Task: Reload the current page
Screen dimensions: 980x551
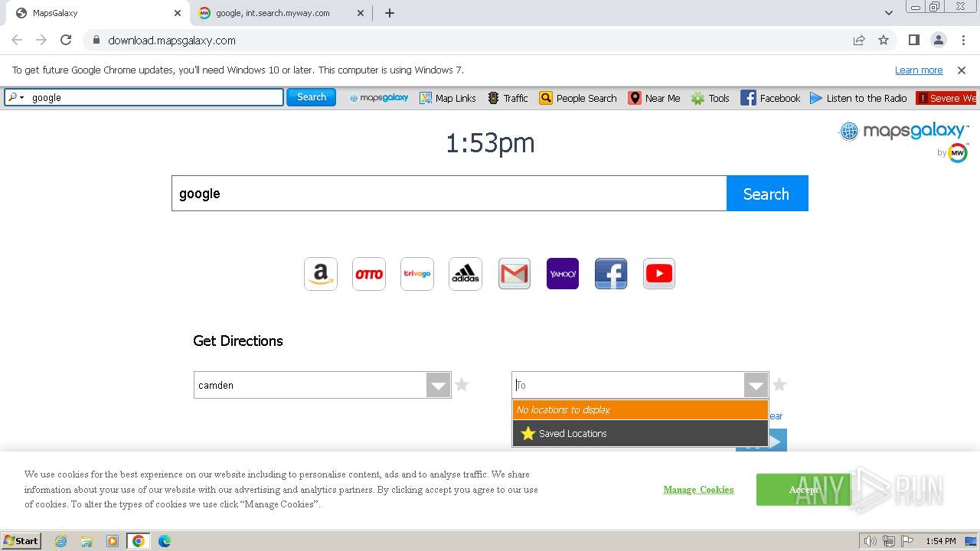Action: pyautogui.click(x=66, y=40)
